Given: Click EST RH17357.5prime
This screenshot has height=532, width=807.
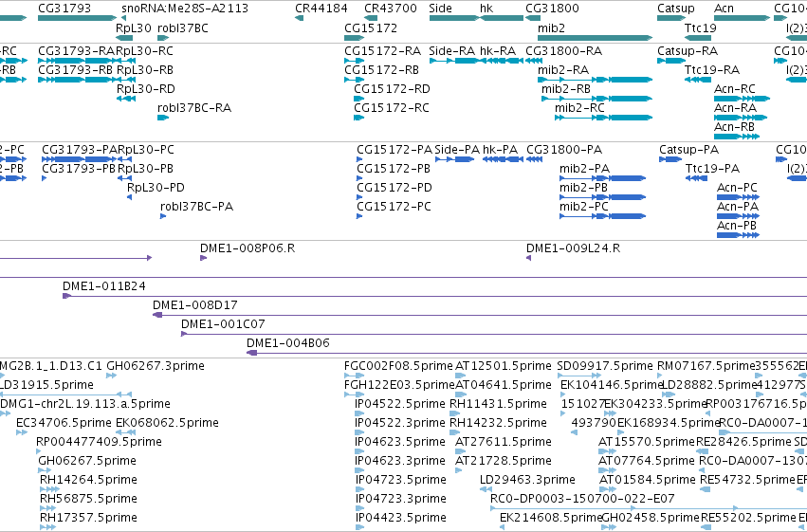Looking at the screenshot, I should click(x=88, y=518).
